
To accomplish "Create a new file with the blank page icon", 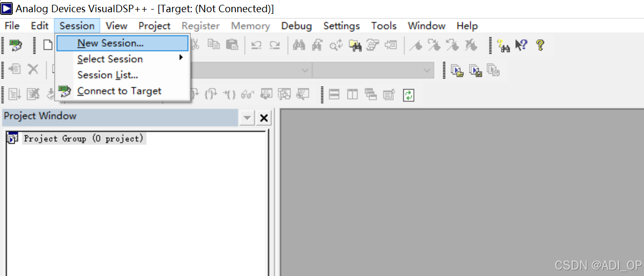I will 48,45.
